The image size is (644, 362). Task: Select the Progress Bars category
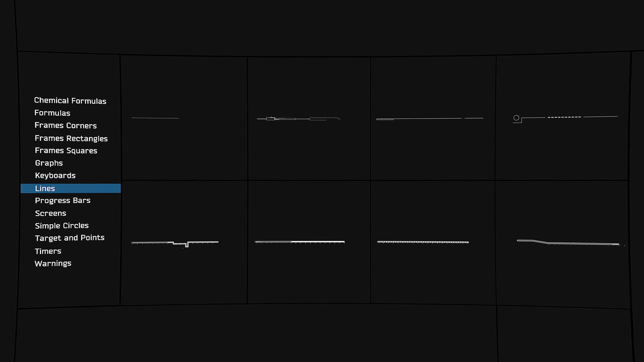pyautogui.click(x=62, y=200)
